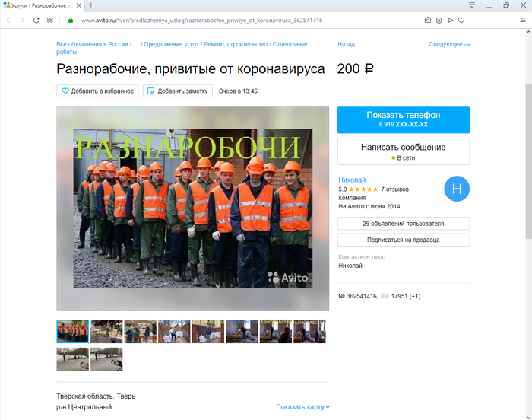Viewport: 532px width, 420px height.
Task: Reload the page with the refresh icon
Action: click(x=36, y=20)
